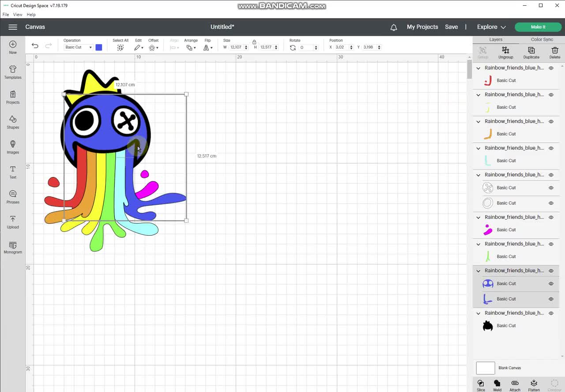
Task: Open the blue operation color swatch
Action: [x=99, y=47]
